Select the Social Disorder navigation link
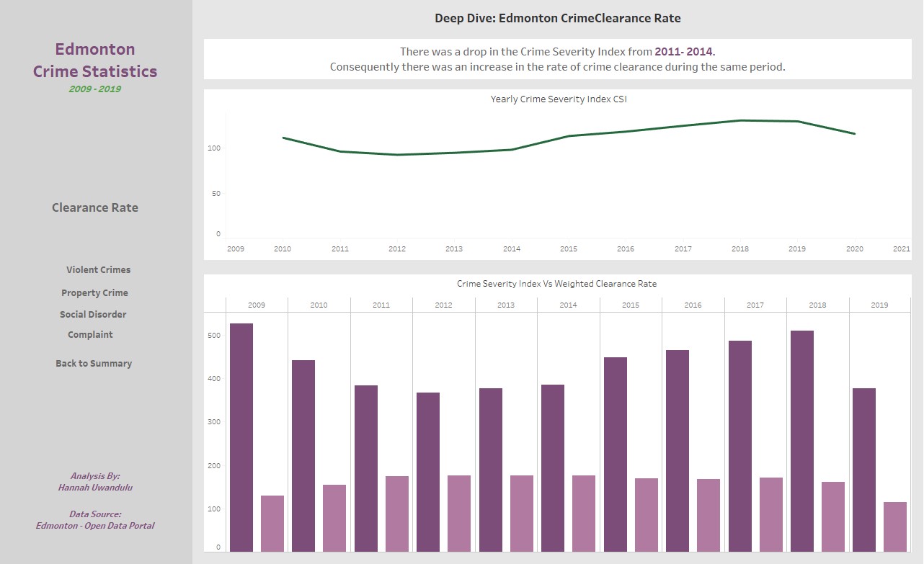This screenshot has width=924, height=564. (x=94, y=314)
